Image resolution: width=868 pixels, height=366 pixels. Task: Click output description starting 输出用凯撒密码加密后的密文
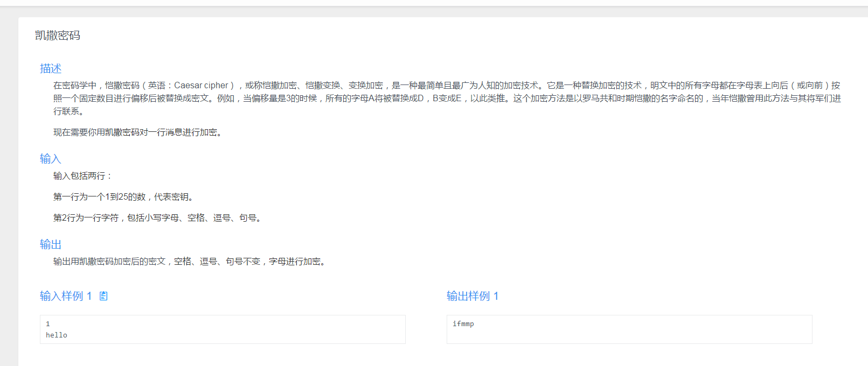click(x=191, y=262)
